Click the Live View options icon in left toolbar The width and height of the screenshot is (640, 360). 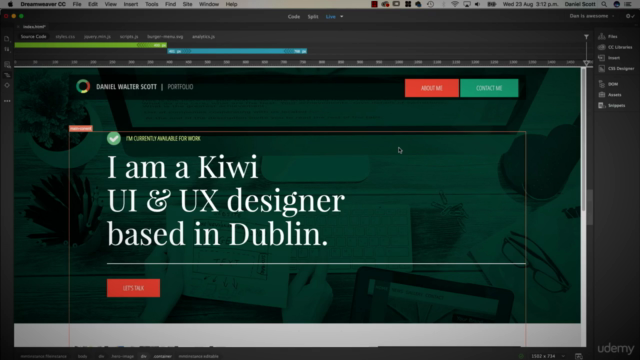pos(7,64)
